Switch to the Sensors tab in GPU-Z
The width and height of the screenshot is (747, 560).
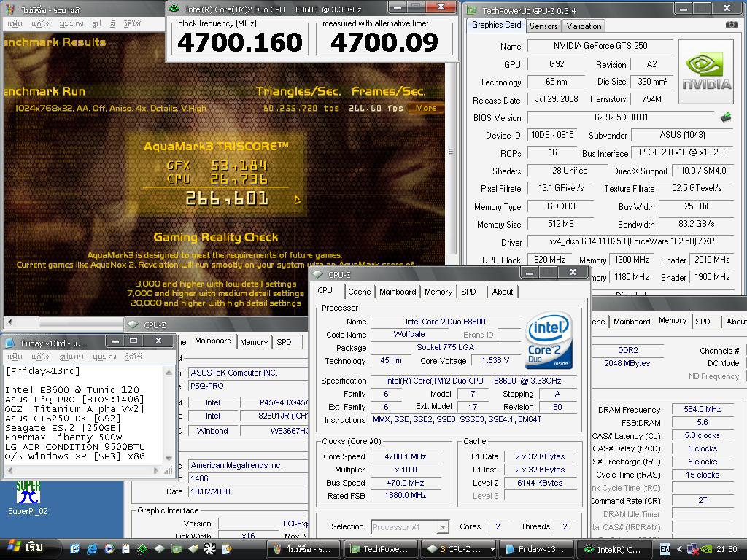(x=543, y=26)
